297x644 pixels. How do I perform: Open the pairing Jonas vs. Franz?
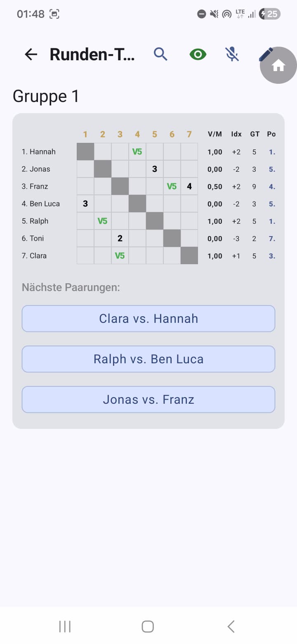pyautogui.click(x=148, y=399)
